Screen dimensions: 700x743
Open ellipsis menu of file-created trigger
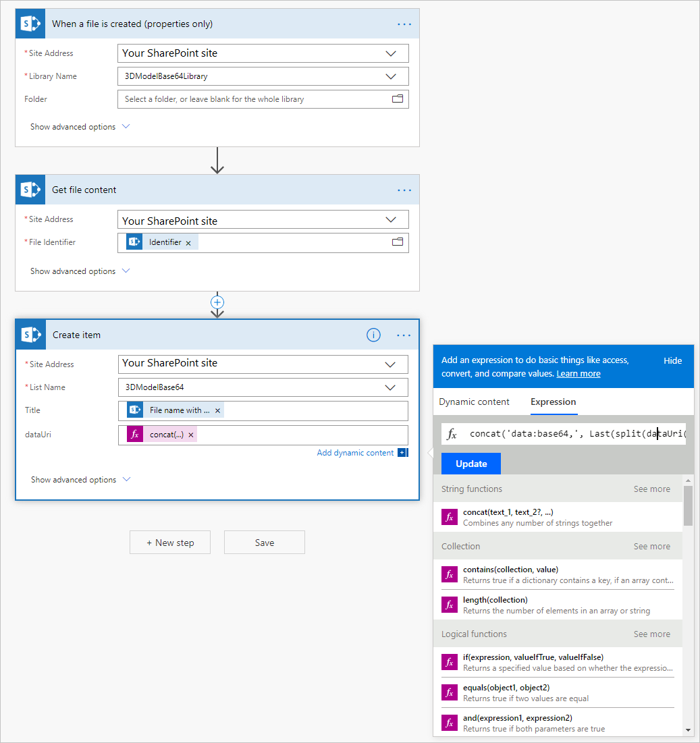404,24
